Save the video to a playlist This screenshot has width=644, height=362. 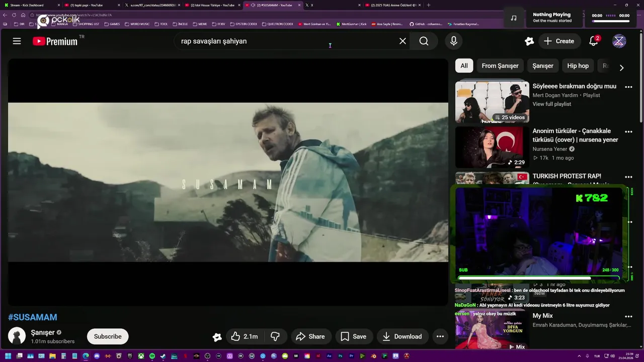pos(354,336)
